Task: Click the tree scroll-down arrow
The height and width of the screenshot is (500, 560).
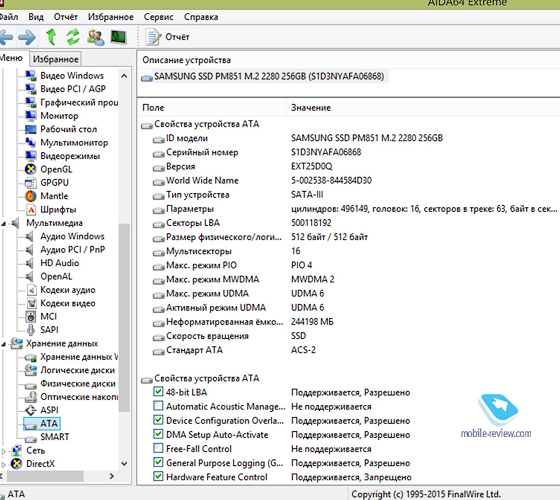Action: pyautogui.click(x=124, y=464)
